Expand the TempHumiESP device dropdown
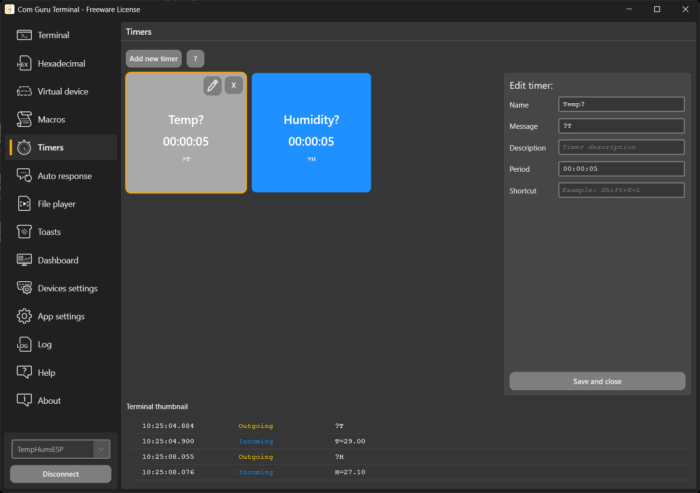 point(101,450)
